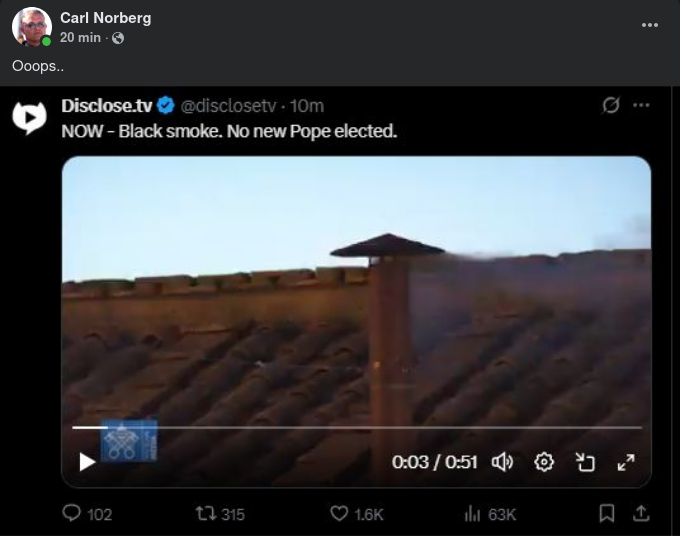Click the reply icon with 102 comments

coord(72,513)
